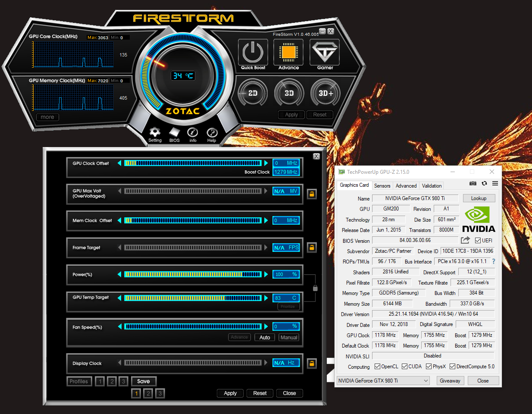Toggle the CUDA checkbox
532x414 pixels.
404,367
